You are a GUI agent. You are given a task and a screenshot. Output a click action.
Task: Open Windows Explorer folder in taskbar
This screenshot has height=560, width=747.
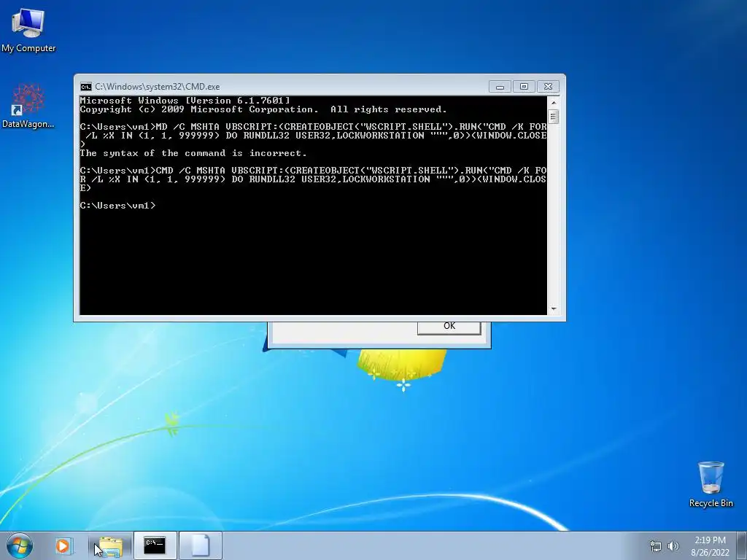[x=110, y=545]
